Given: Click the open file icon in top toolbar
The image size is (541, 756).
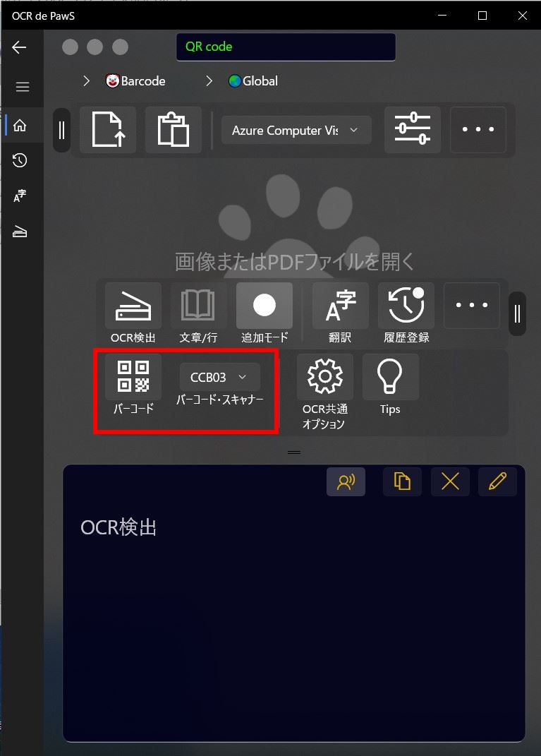Looking at the screenshot, I should pyautogui.click(x=108, y=130).
